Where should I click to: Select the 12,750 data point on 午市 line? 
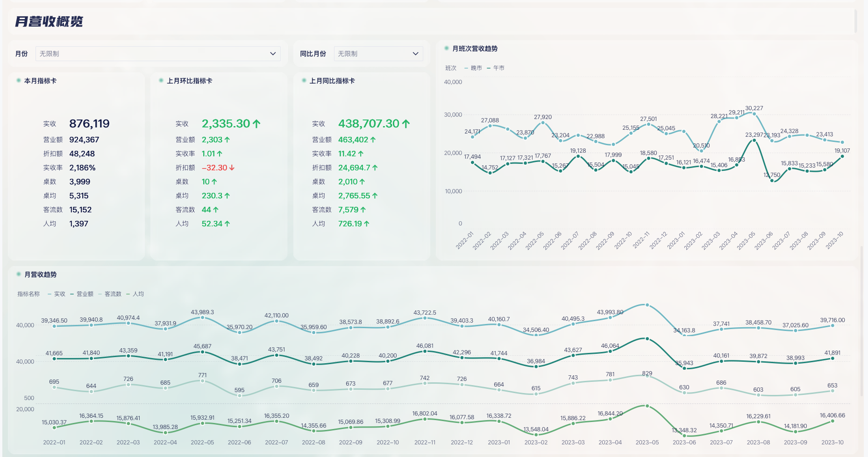[772, 181]
